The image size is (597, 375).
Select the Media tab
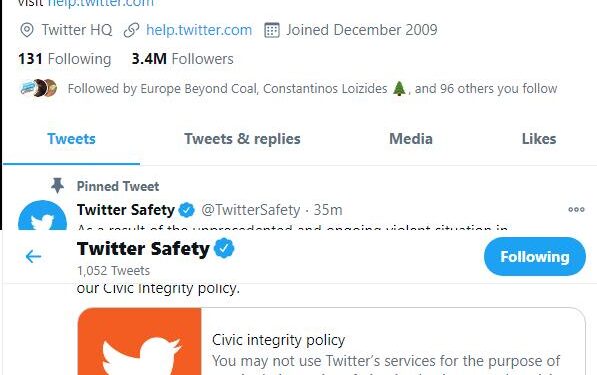411,139
